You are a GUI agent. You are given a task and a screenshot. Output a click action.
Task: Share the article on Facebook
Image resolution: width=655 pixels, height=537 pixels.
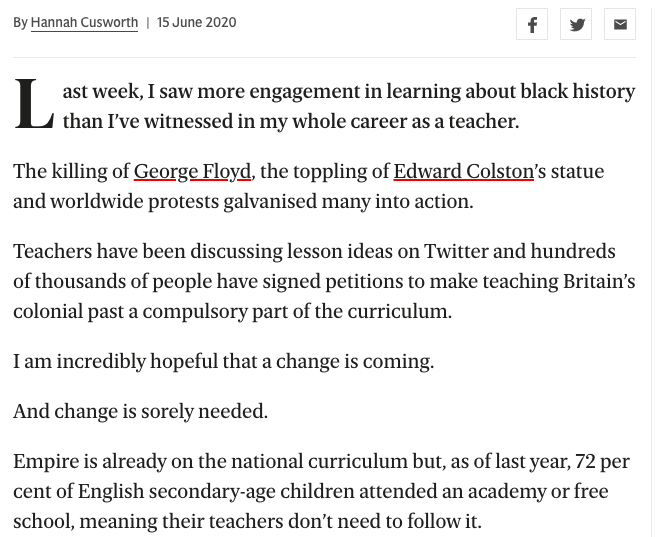click(532, 24)
